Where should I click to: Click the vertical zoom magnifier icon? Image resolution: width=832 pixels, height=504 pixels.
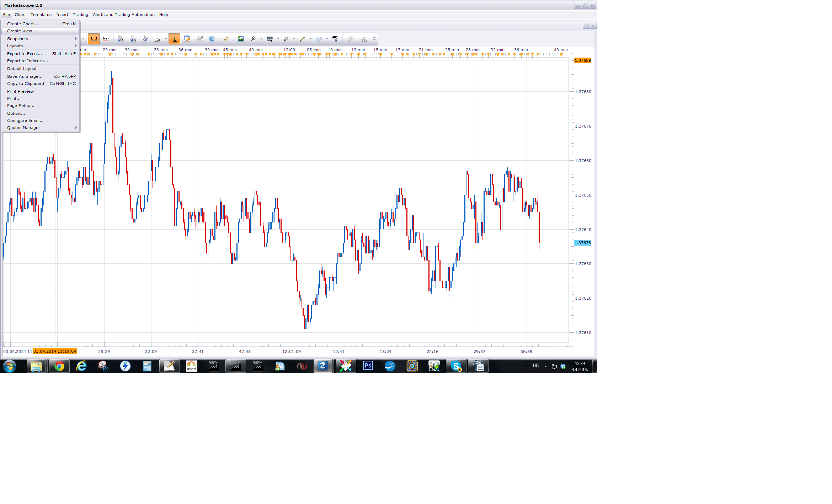[158, 39]
